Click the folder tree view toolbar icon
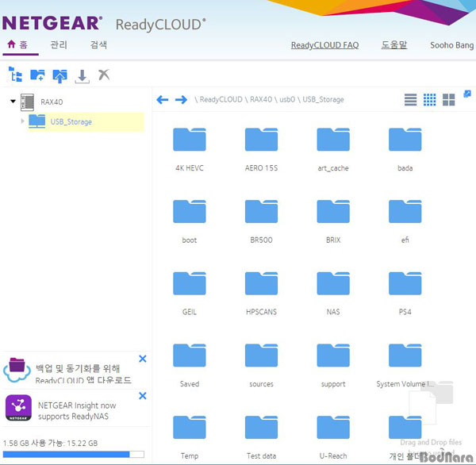Viewport: 476px width, 465px height. tap(15, 75)
